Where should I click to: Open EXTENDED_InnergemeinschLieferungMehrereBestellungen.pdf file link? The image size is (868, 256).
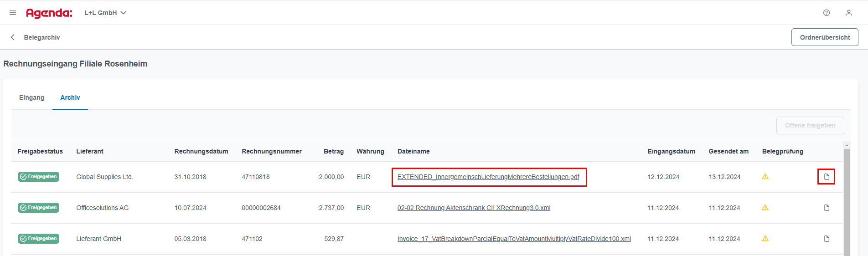click(x=488, y=177)
